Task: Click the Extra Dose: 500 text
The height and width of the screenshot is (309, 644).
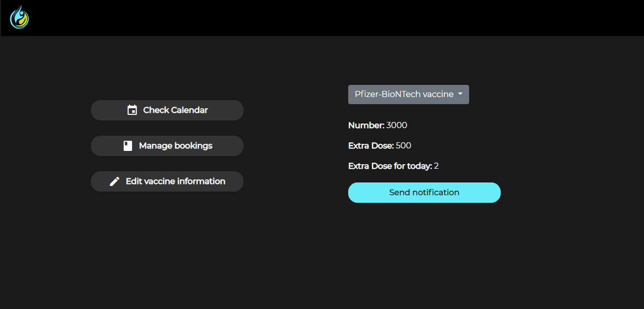Action: [380, 146]
